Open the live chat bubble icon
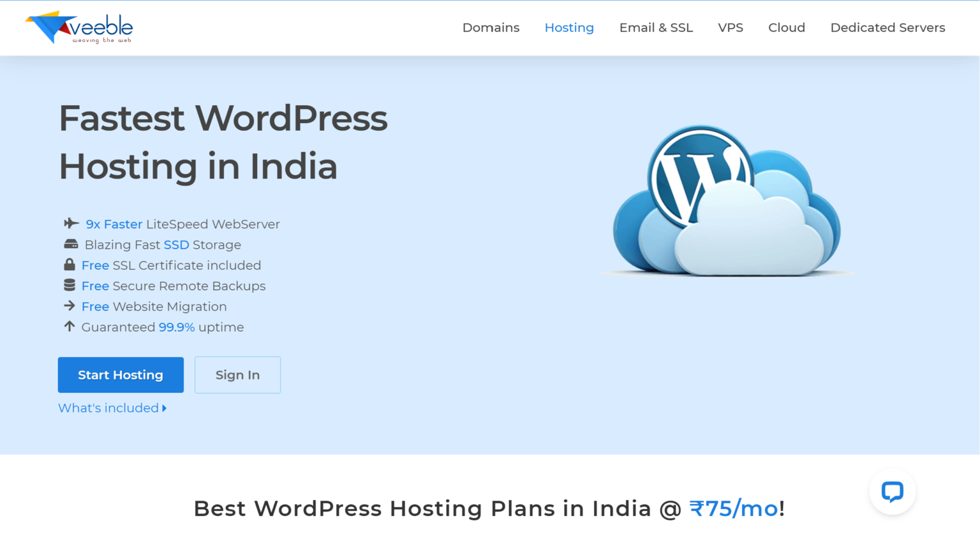Viewport: 980px width, 544px height. [x=892, y=492]
